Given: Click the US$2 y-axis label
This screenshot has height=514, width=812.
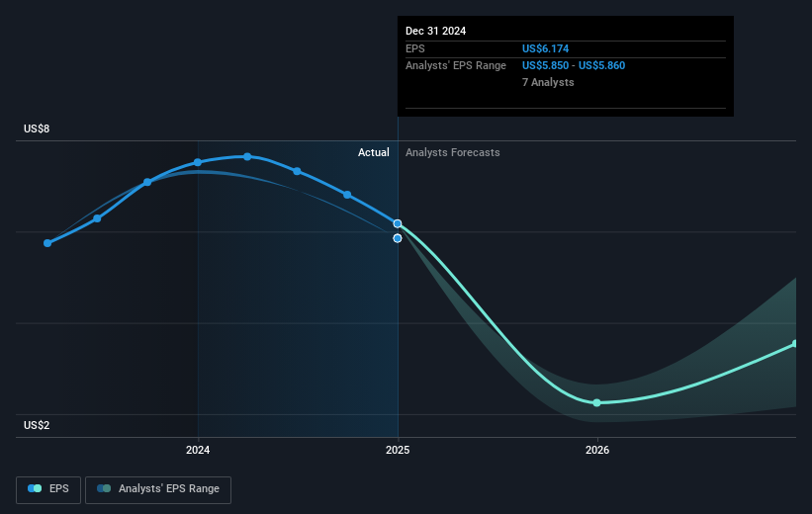Looking at the screenshot, I should 37,425.
